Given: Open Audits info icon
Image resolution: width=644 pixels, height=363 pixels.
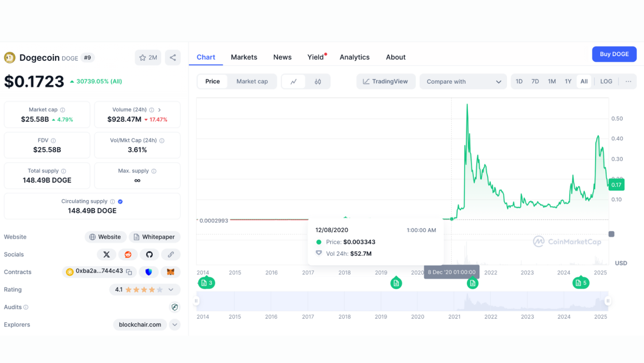Looking at the screenshot, I should (x=26, y=307).
